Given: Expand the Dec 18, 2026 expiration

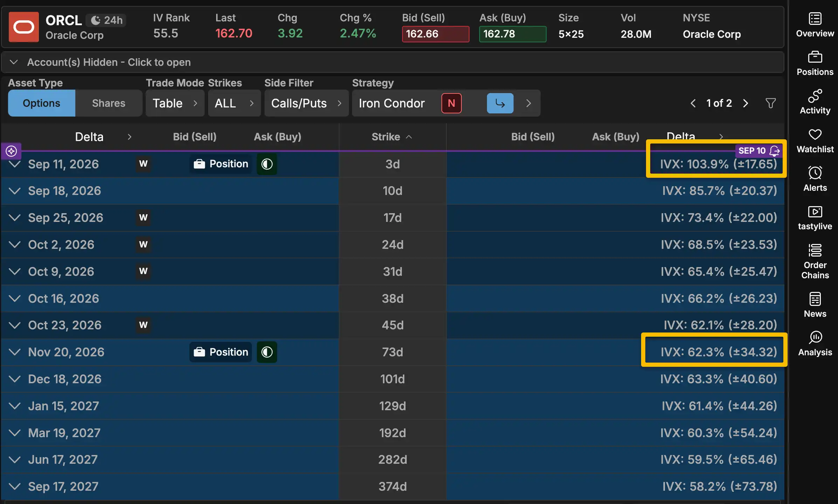Looking at the screenshot, I should pos(15,379).
